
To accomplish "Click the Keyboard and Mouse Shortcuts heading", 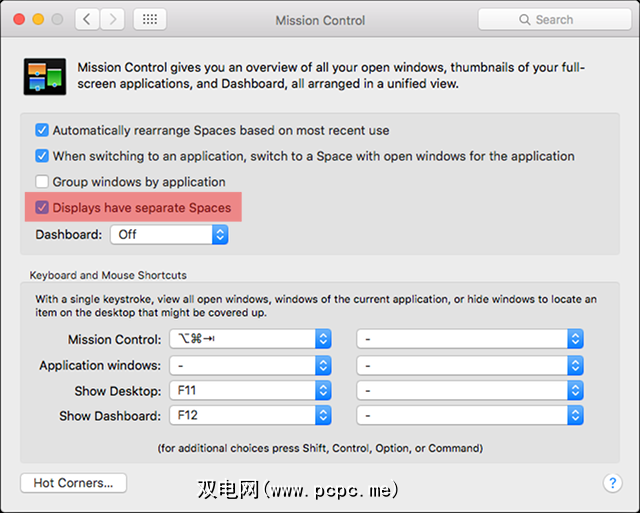I will coord(108,275).
